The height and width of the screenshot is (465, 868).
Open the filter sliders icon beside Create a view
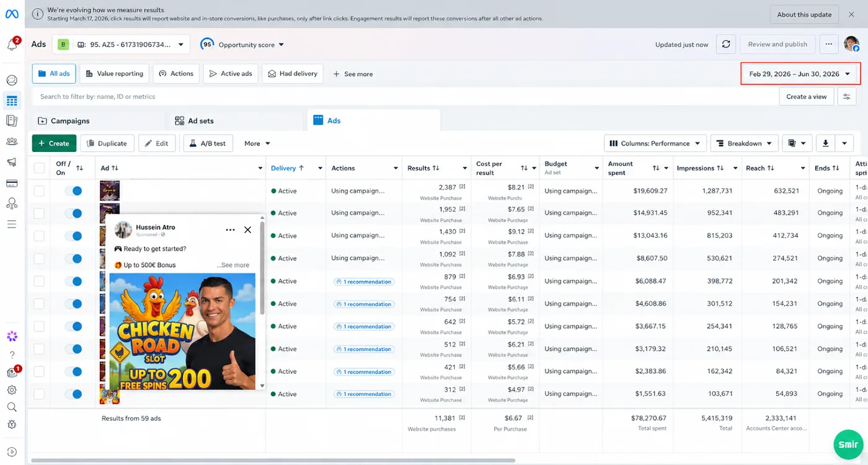click(846, 97)
